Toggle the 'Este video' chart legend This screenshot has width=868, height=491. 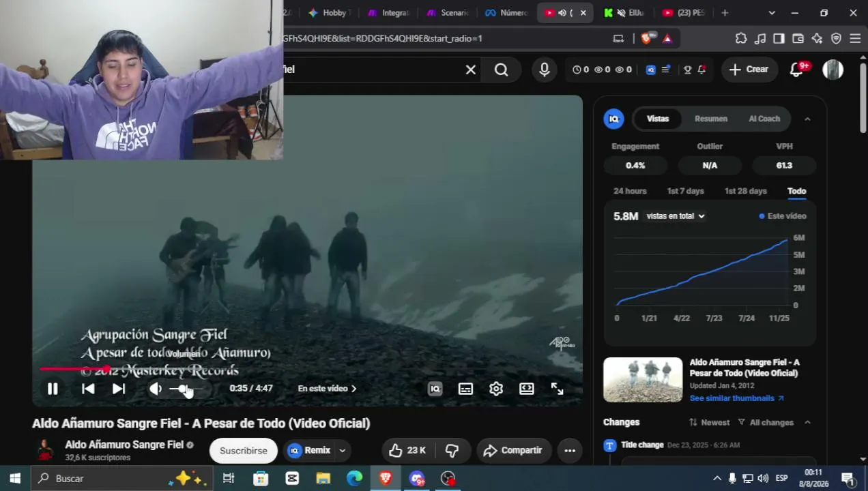(x=783, y=216)
